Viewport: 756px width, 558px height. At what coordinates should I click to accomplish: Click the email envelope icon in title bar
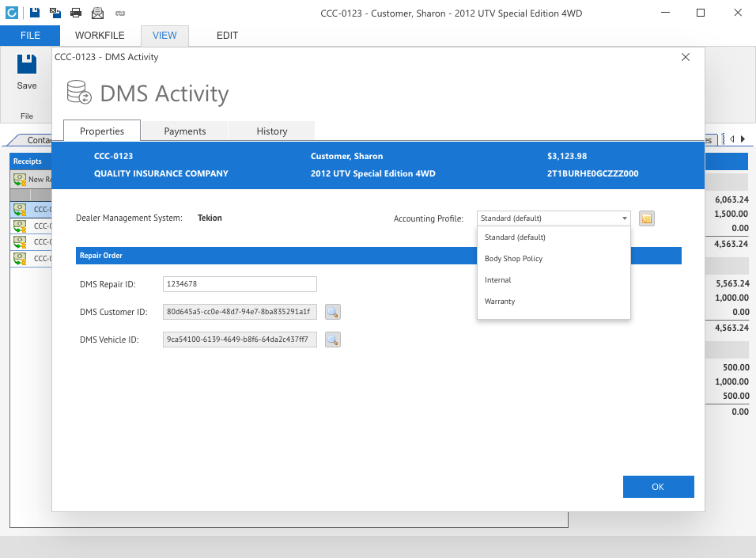click(x=97, y=13)
